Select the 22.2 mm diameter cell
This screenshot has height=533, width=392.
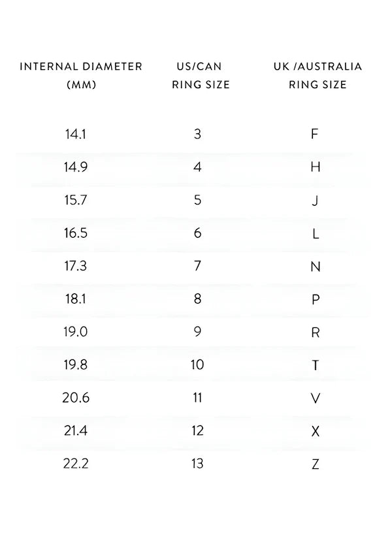pyautogui.click(x=75, y=464)
